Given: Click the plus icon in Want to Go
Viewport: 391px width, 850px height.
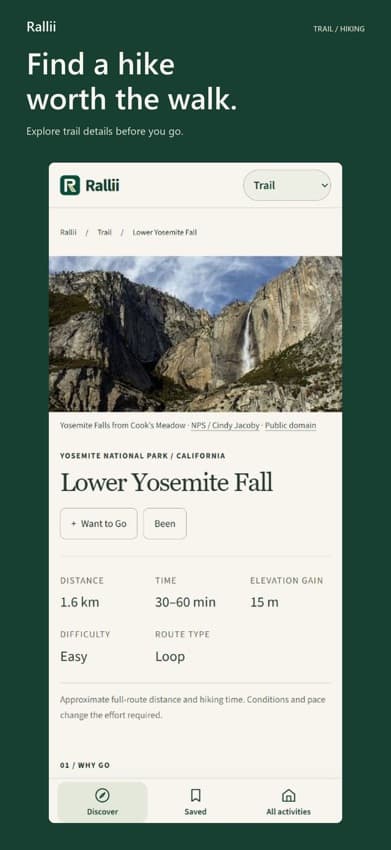Looking at the screenshot, I should point(74,524).
